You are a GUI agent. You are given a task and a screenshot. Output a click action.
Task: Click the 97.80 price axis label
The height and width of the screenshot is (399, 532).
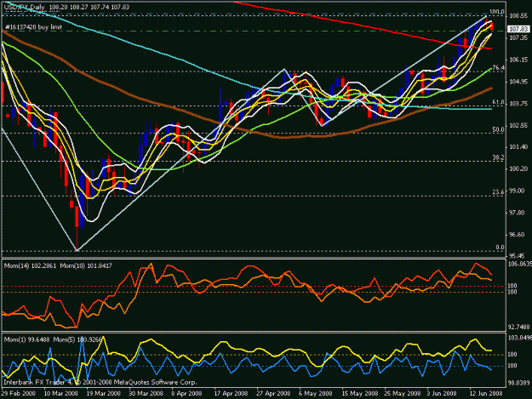pyautogui.click(x=518, y=213)
